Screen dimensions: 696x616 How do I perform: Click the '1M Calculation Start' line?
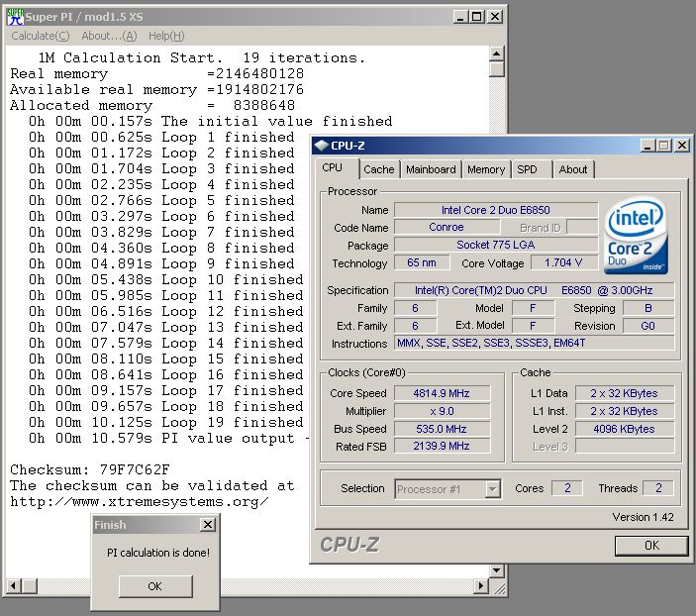[x=202, y=57]
